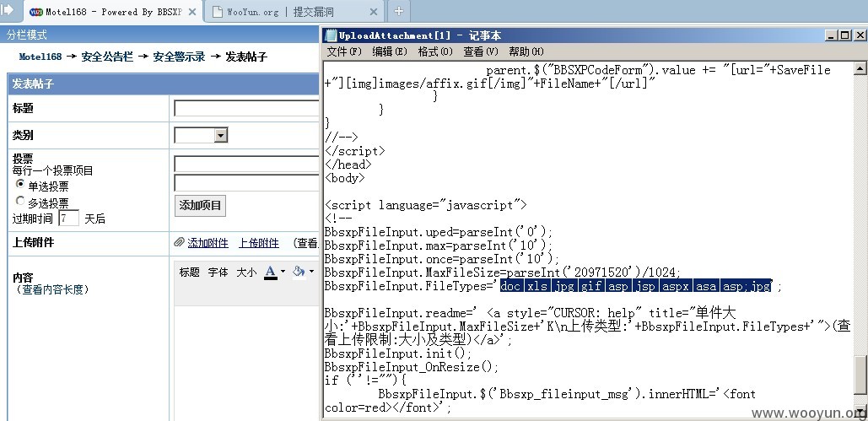Click the Notepad window title bar icon

[331, 35]
